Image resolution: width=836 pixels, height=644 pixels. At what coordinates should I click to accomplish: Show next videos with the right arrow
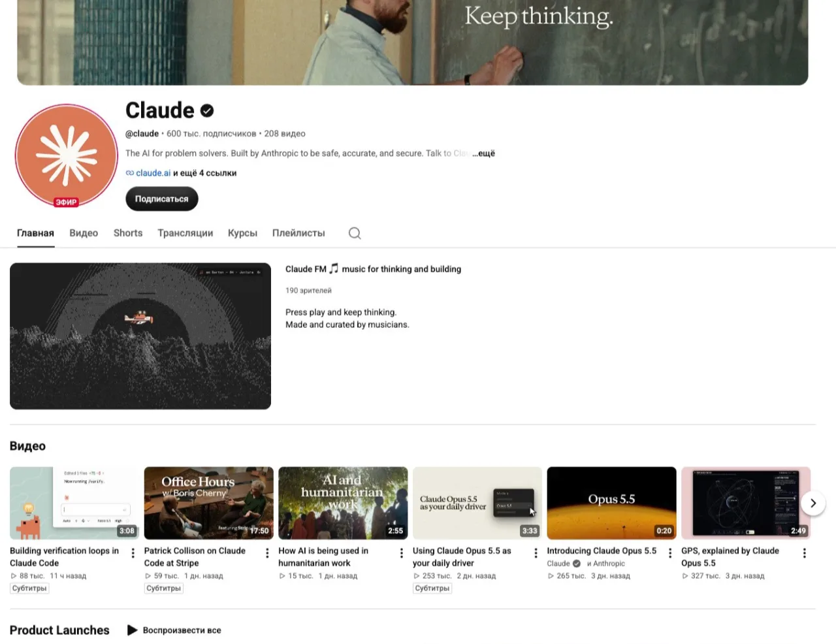[x=813, y=503]
